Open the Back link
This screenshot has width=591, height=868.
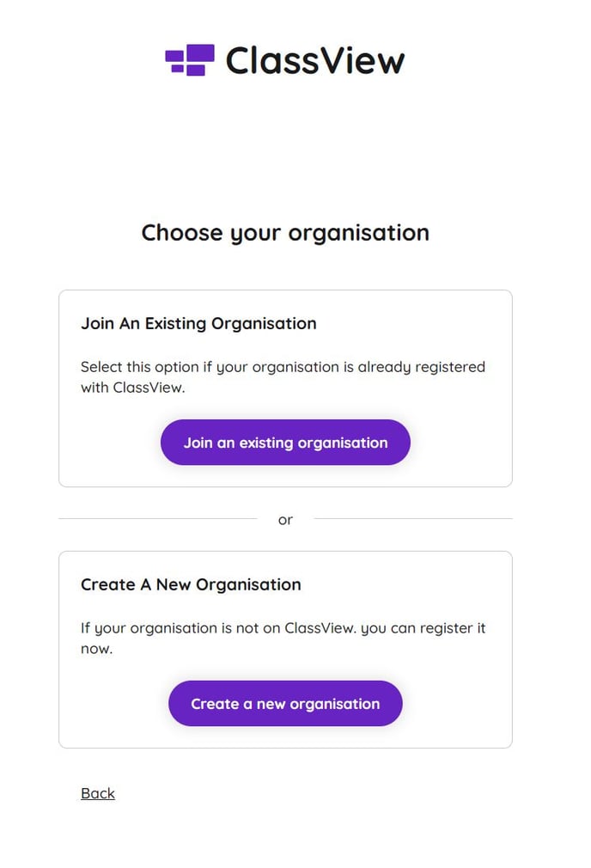point(97,793)
